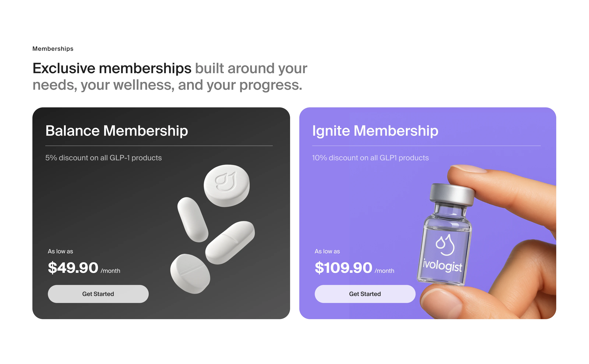
Task: Select the Balance Membership heading
Action: tap(116, 131)
